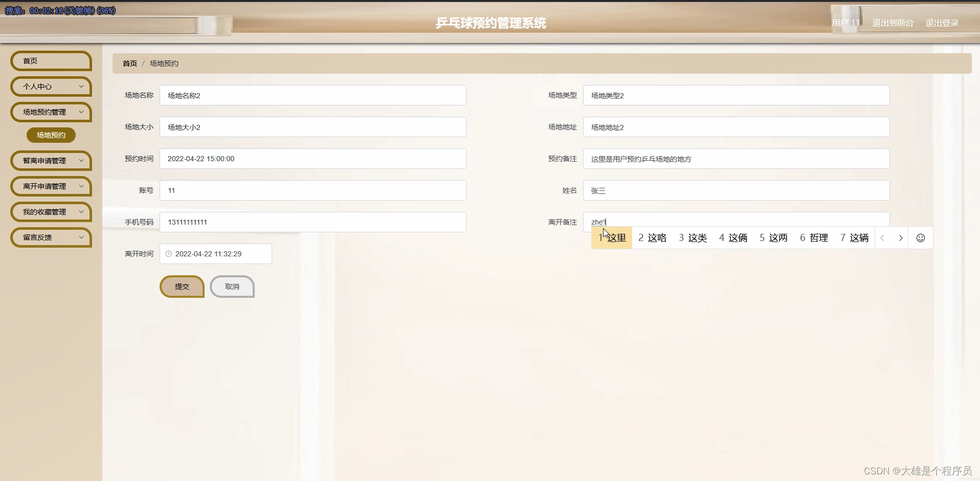Click the 提交 submit button
The height and width of the screenshot is (481, 980).
coord(182,287)
